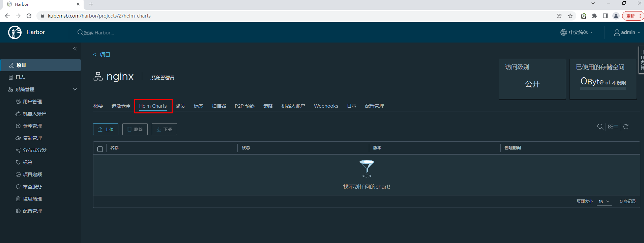Viewport: 644px width, 243px height.
Task: Refresh the Helm charts list
Action: tap(626, 127)
